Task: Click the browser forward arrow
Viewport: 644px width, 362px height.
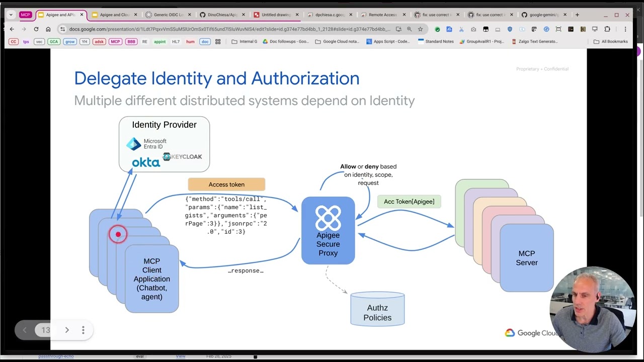Action: tap(24, 29)
